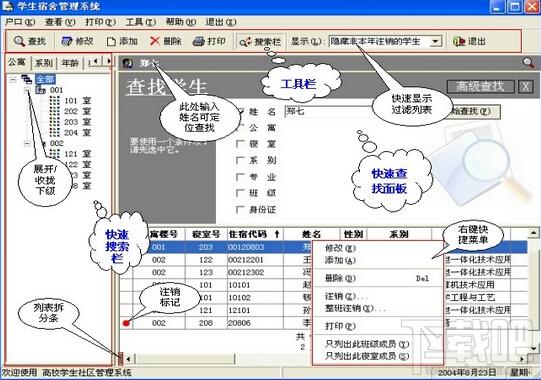This screenshot has height=380, width=541.
Task: Switch to the 年龄 sidebar tab
Action: pos(70,63)
